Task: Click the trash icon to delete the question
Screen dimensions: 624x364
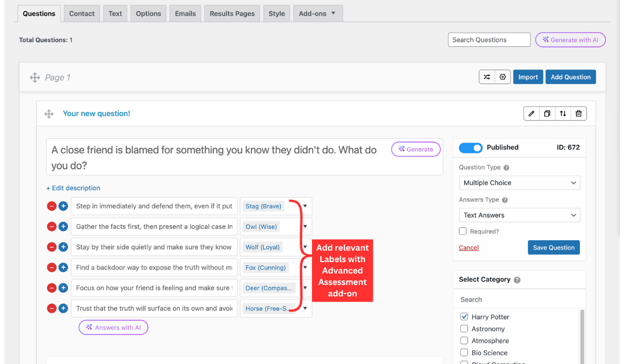Action: (579, 114)
